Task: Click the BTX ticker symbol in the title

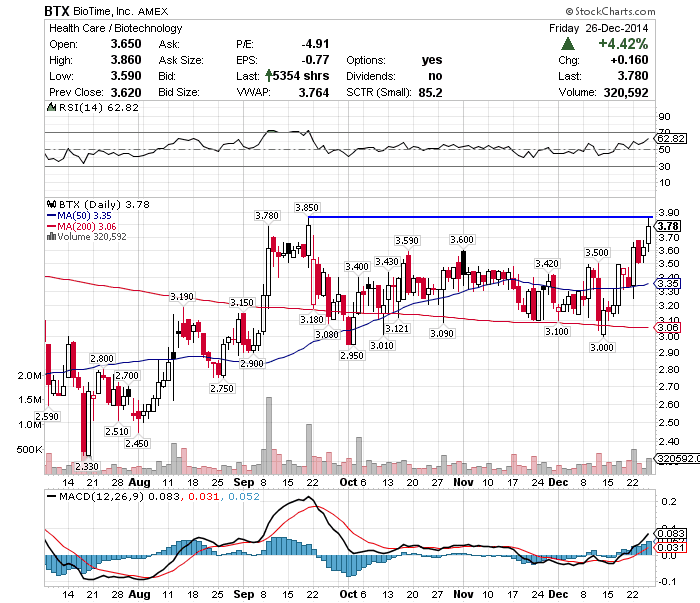Action: point(57,11)
